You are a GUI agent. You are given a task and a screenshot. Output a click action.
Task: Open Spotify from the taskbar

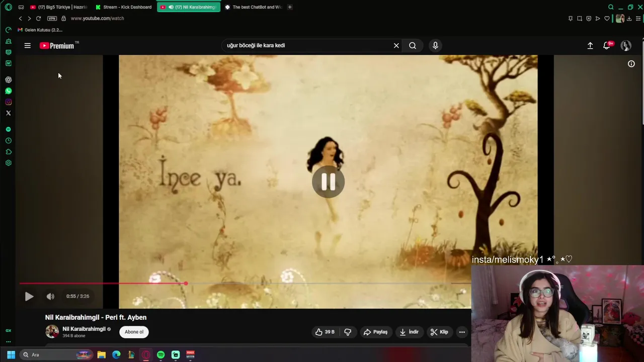click(160, 355)
